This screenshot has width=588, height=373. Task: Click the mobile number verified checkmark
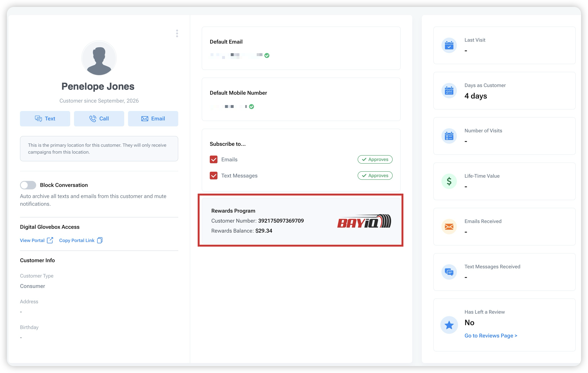click(252, 107)
